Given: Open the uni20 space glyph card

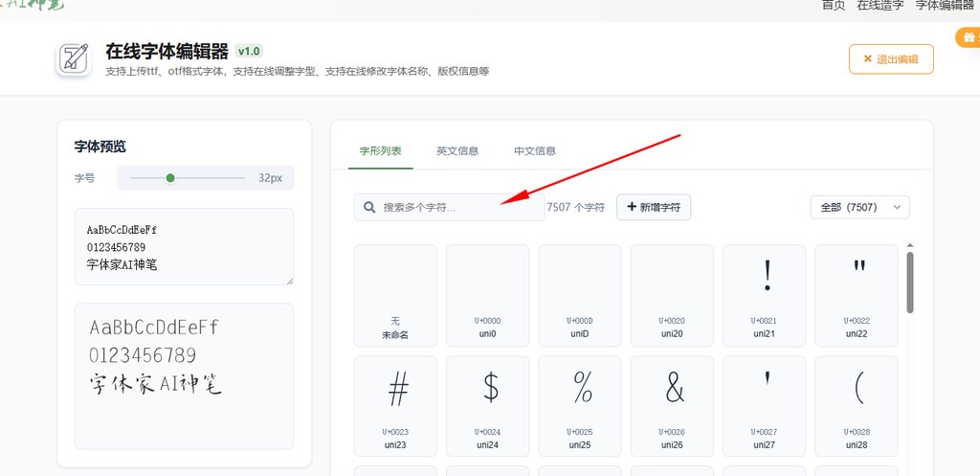Looking at the screenshot, I should [x=672, y=295].
